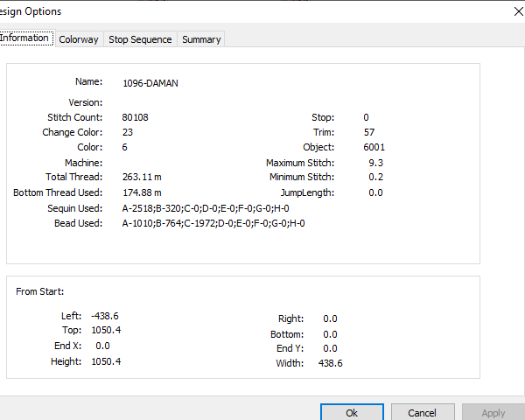The height and width of the screenshot is (420, 525).
Task: Click the Object value 6001
Action: [x=374, y=147]
